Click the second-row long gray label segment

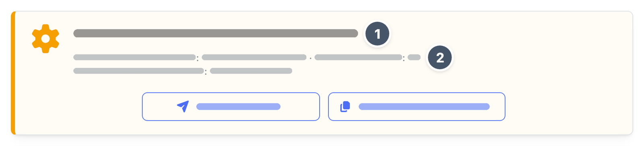click(x=138, y=71)
